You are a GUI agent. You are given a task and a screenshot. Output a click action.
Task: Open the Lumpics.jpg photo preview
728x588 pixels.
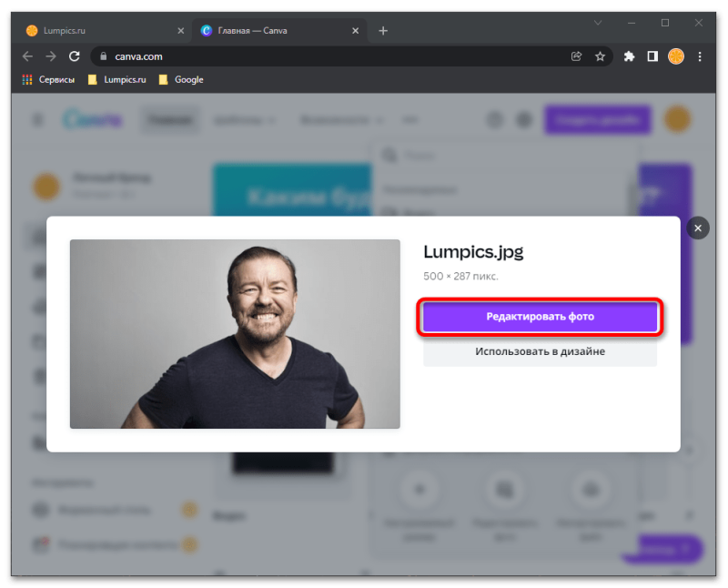[x=235, y=334]
